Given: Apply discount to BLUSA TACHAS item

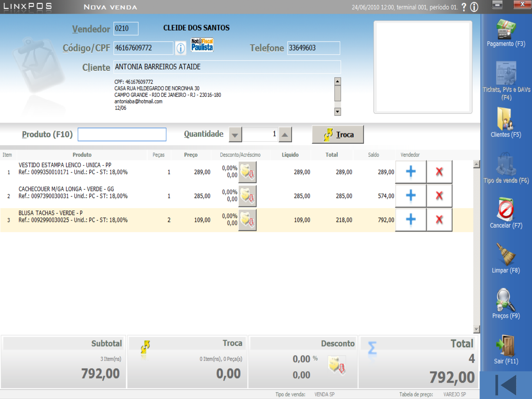Looking at the screenshot, I should click(x=247, y=220).
